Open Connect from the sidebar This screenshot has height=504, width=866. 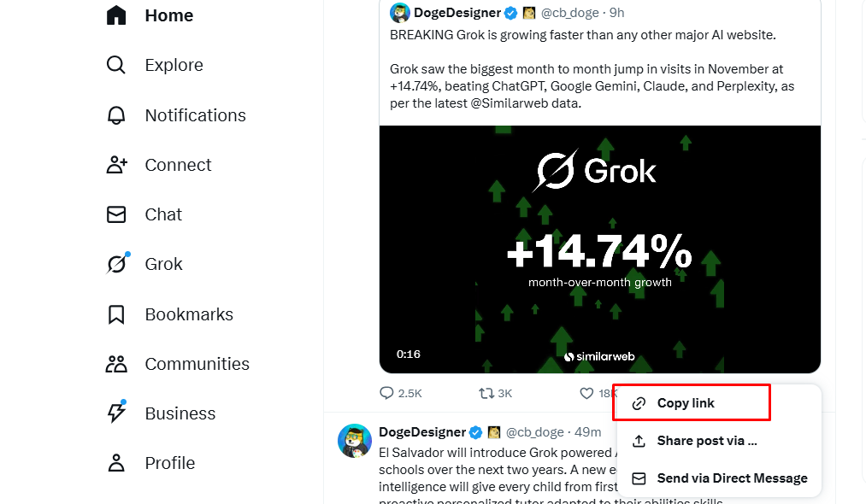(178, 165)
